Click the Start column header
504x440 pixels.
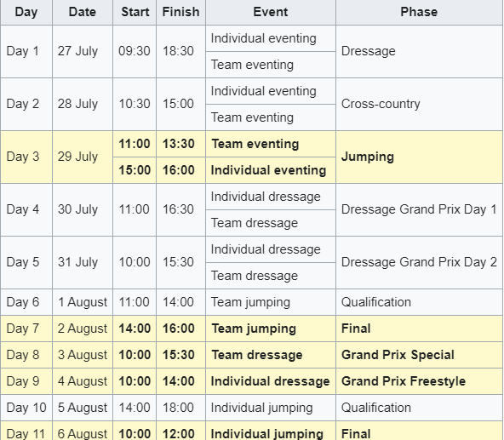pos(135,12)
